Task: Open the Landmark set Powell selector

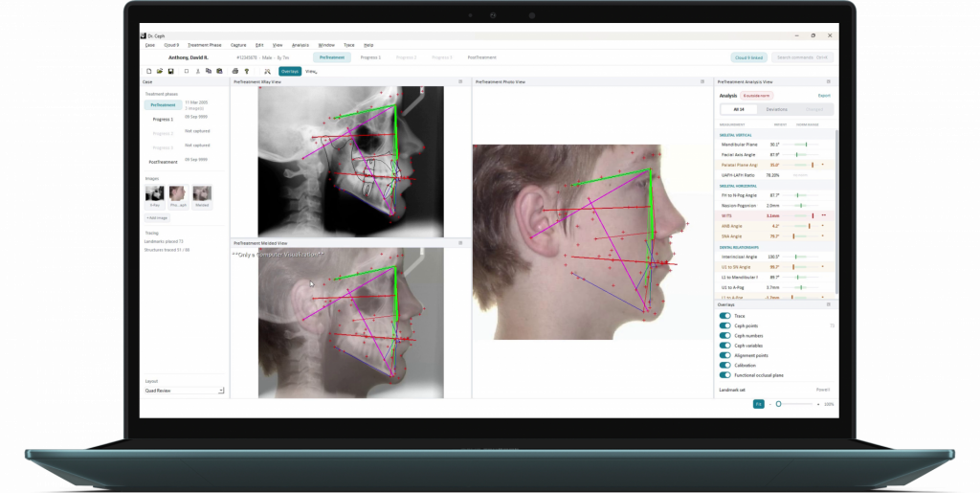Action: (822, 390)
